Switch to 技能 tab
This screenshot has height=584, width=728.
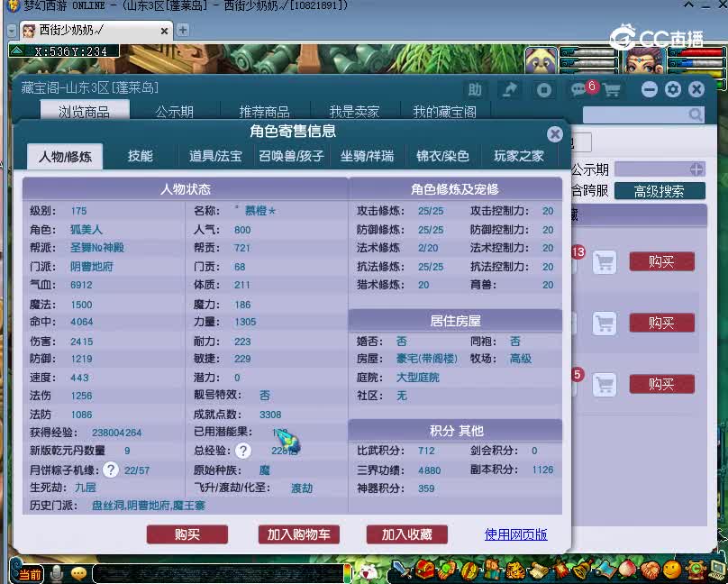tap(141, 156)
